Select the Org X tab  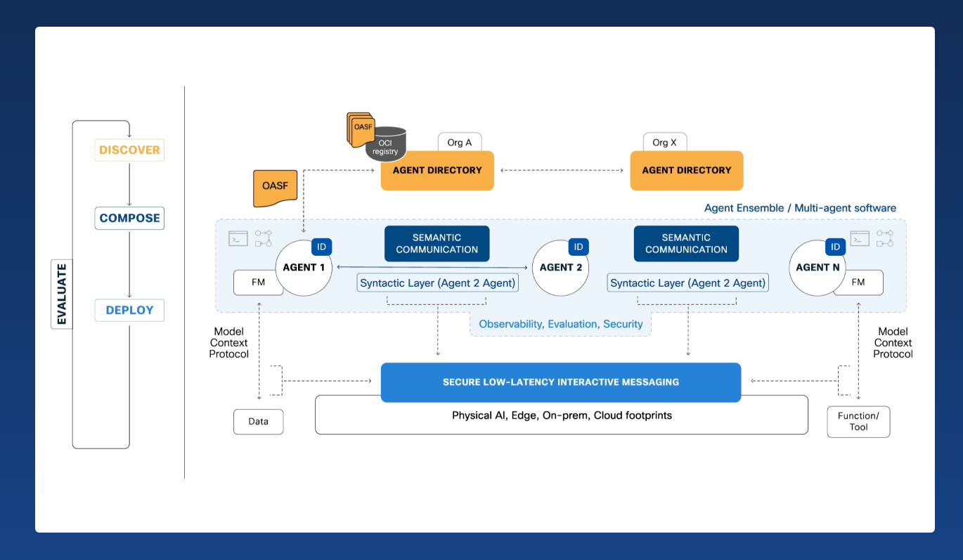[x=664, y=142]
